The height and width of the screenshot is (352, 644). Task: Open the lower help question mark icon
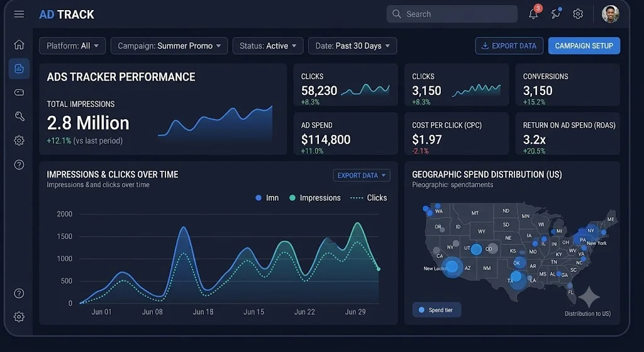pyautogui.click(x=19, y=293)
